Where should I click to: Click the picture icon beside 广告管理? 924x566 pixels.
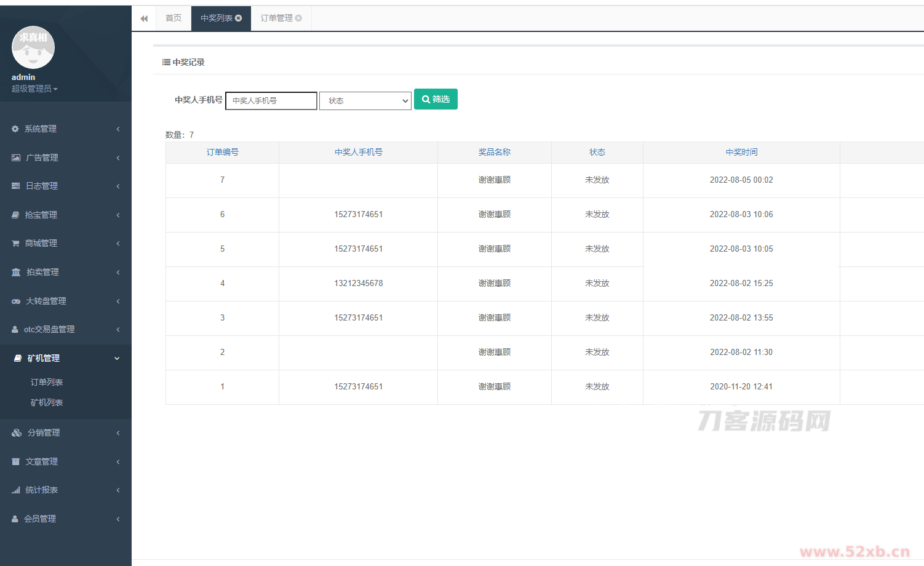[x=16, y=158]
